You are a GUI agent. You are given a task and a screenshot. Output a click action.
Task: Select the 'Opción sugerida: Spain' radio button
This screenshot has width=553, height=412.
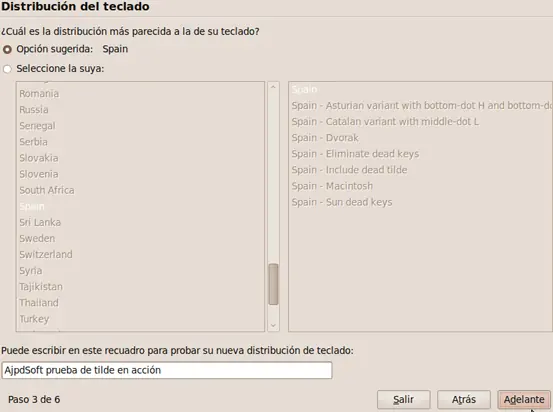7,49
